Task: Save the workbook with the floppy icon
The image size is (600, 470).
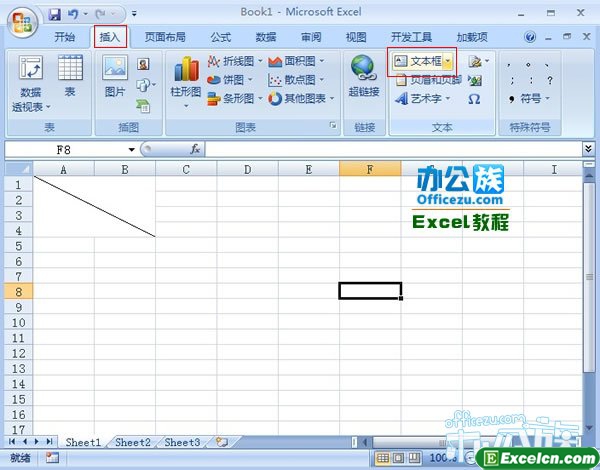Action: (55, 15)
